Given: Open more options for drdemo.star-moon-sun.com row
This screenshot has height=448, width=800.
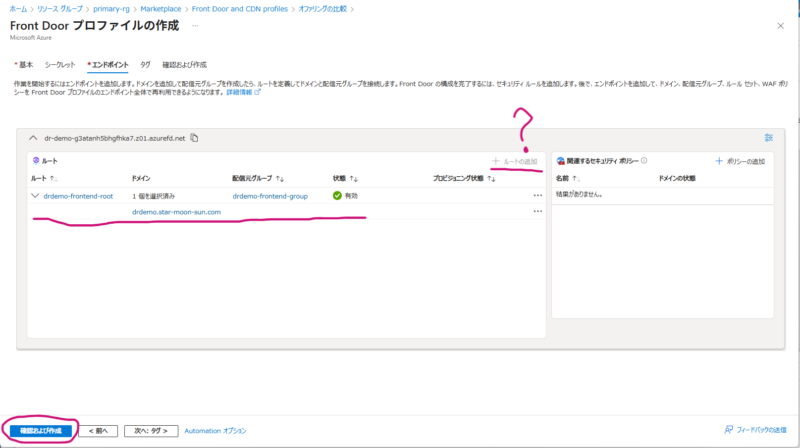Looking at the screenshot, I should tap(537, 211).
